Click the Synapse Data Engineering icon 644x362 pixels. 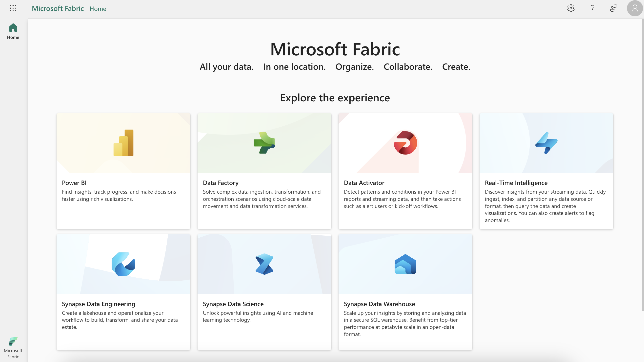[123, 264]
